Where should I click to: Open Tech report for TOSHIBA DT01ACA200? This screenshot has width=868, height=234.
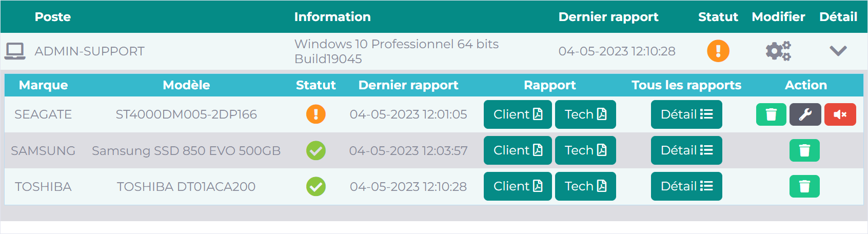[x=585, y=186]
